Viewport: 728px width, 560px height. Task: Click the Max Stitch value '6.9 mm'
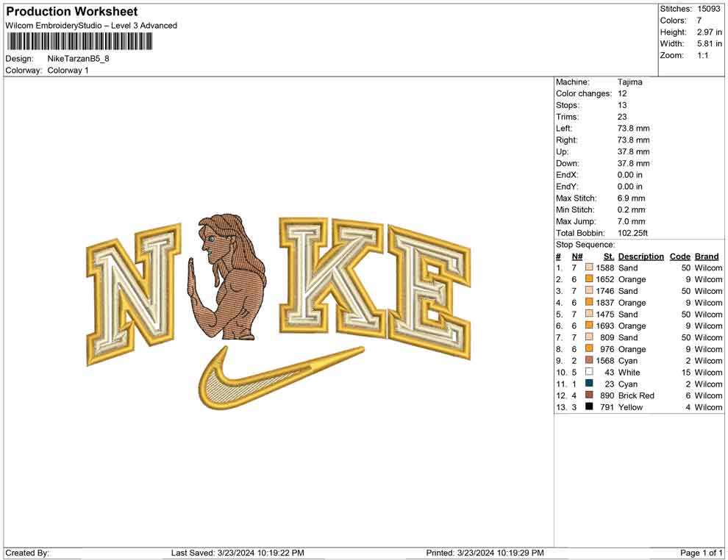point(632,198)
